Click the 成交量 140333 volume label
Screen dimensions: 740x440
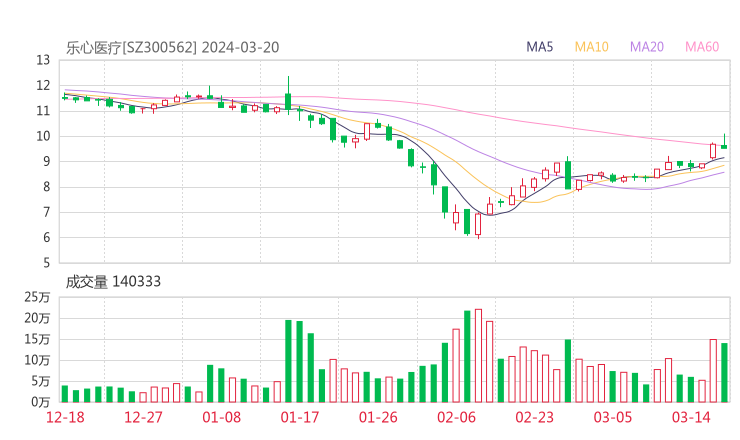point(113,282)
